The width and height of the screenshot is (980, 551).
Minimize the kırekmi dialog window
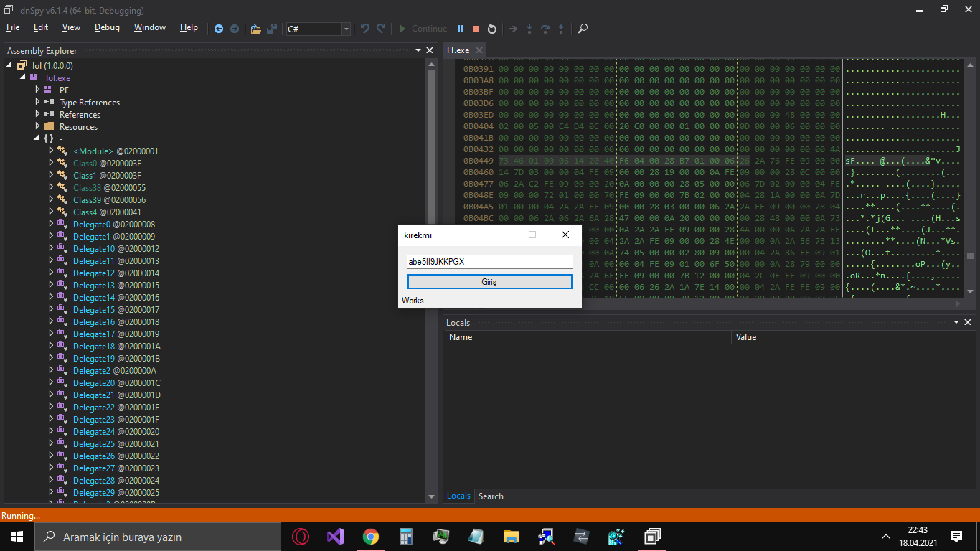500,235
